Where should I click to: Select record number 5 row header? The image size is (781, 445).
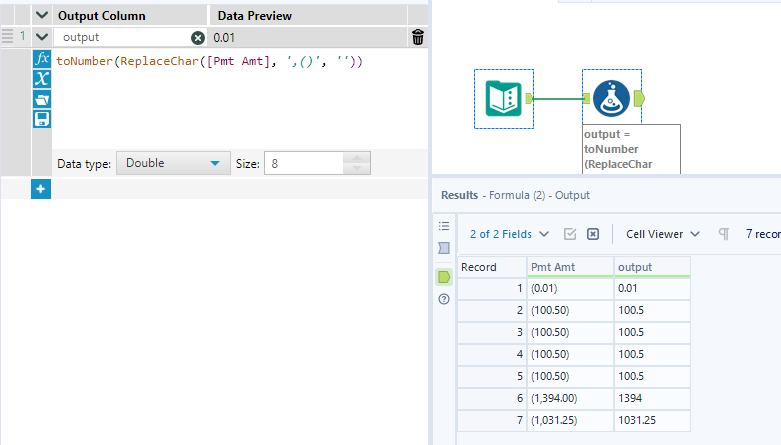[x=492, y=376]
